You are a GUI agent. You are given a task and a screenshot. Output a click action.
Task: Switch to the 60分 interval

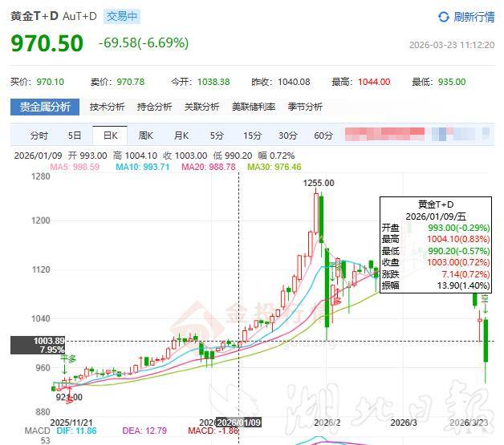coord(323,136)
